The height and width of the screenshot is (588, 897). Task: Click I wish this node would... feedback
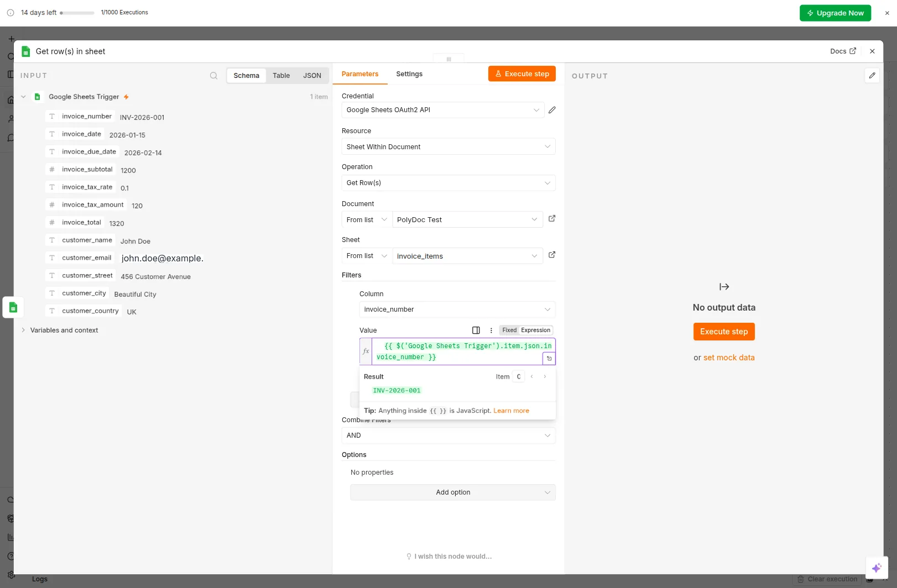pos(448,556)
